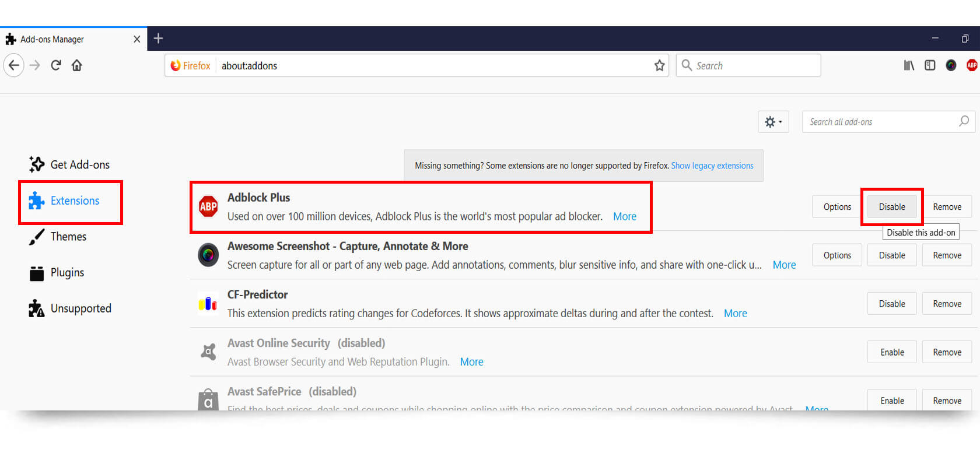Click the Avast SafePrice (disabled) title
Screen dimensions: 980x453
tap(292, 391)
